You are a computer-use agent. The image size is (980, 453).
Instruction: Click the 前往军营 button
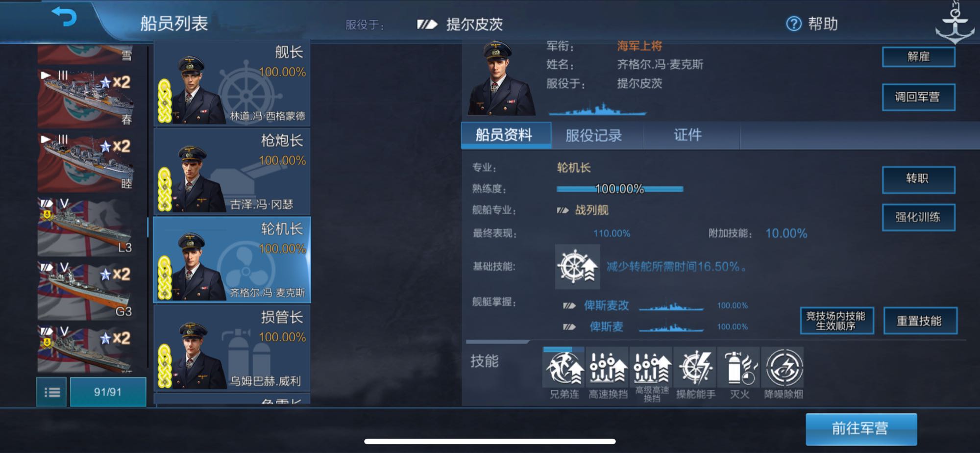pos(861,429)
